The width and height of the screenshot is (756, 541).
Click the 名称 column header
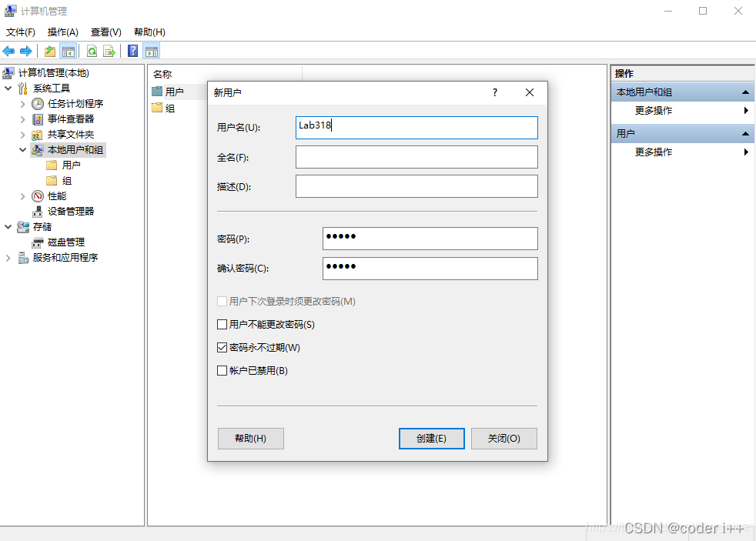pos(162,74)
